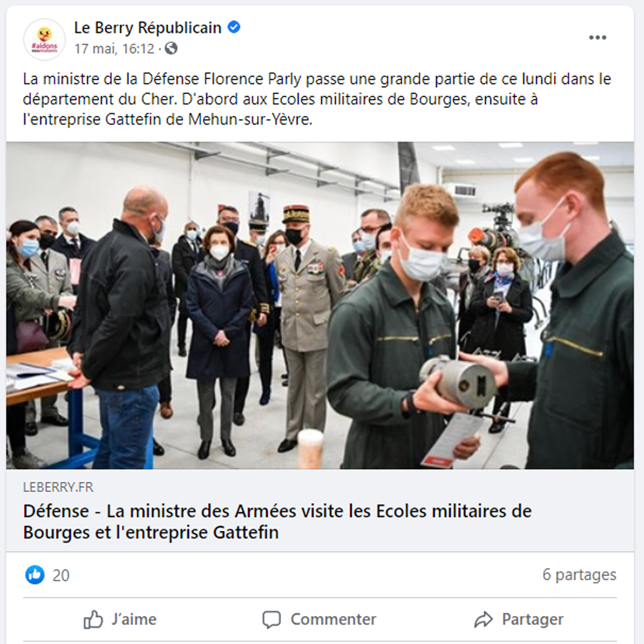Screen dimensions: 644x644
Task: Click the share arrow icon
Action: point(483,620)
